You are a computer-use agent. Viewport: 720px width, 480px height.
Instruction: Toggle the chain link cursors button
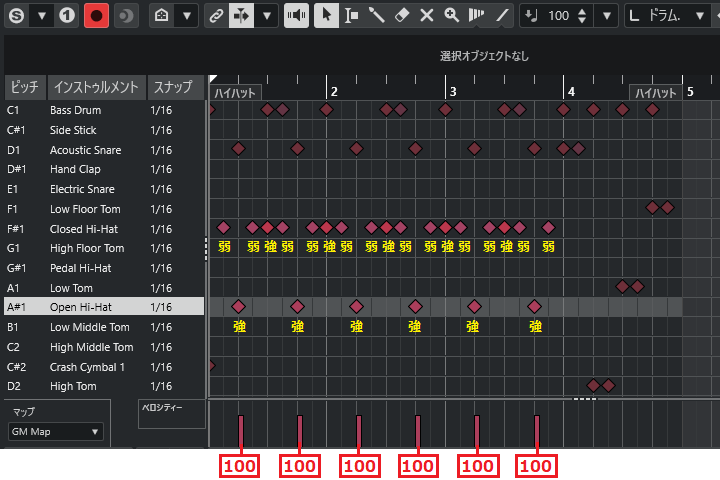[x=216, y=16]
